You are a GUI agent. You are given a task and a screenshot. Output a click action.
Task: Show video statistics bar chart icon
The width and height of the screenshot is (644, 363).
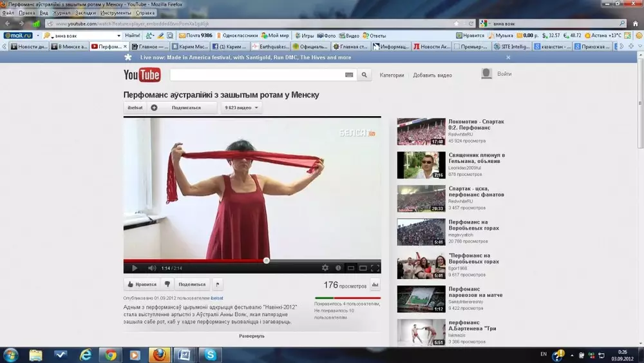pyautogui.click(x=375, y=284)
